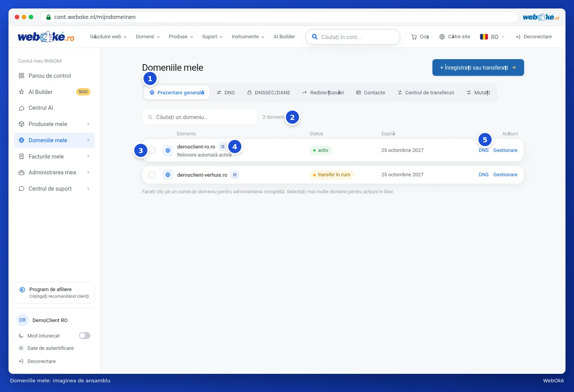Open the Centrul de transferuri tab

[426, 93]
